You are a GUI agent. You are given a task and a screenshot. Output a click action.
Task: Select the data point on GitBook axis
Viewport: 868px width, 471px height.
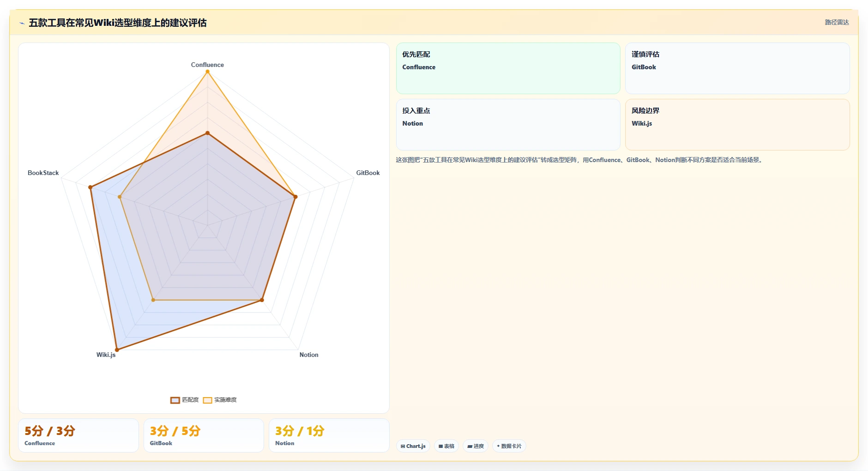point(295,197)
